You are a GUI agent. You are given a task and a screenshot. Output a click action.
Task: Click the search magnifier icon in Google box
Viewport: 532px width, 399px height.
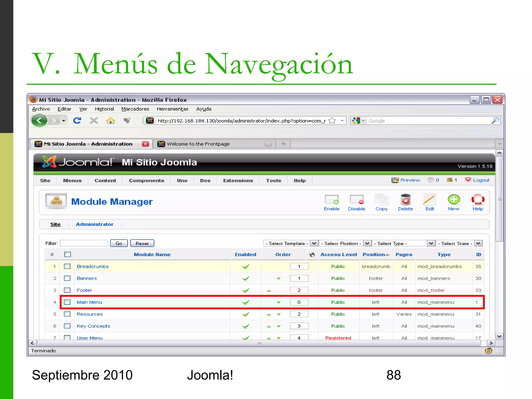(495, 121)
